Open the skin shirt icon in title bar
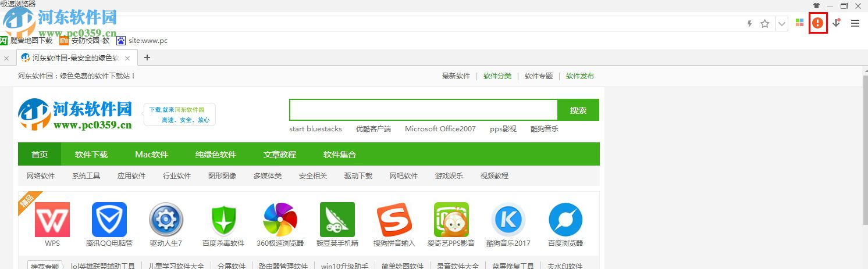The height and width of the screenshot is (269, 868). [816, 5]
